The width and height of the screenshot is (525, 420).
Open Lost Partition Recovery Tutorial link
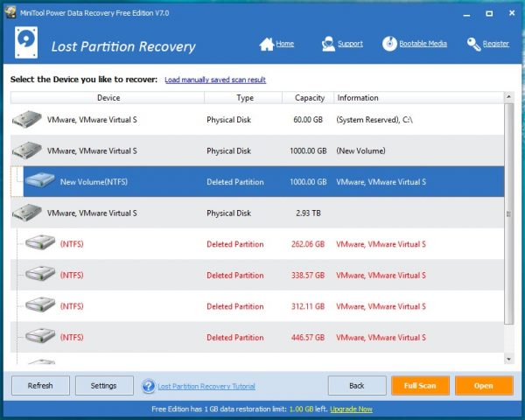(206, 387)
